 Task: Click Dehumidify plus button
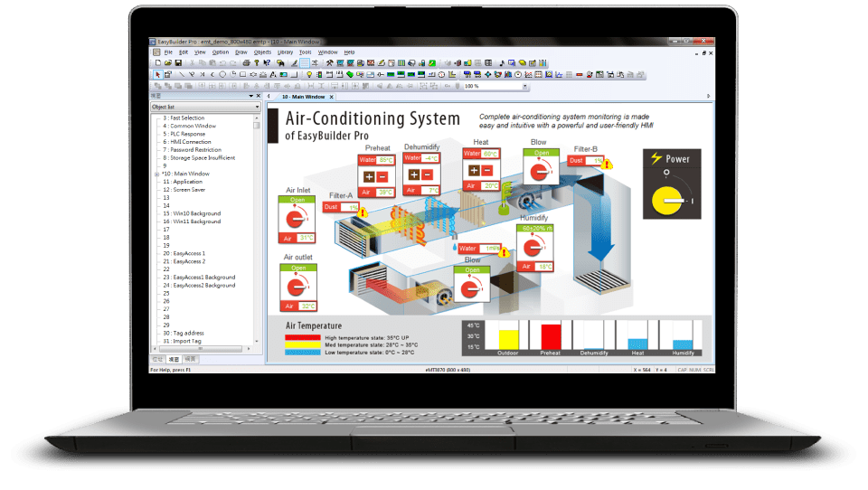tap(413, 174)
